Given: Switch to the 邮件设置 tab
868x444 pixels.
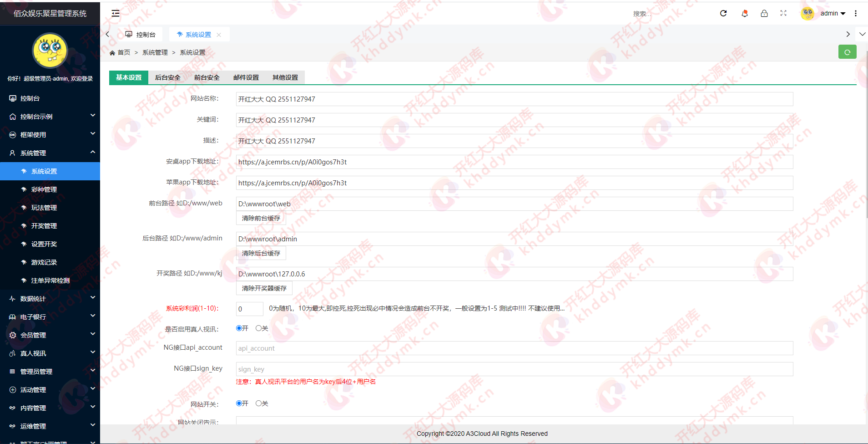Looking at the screenshot, I should click(x=246, y=77).
